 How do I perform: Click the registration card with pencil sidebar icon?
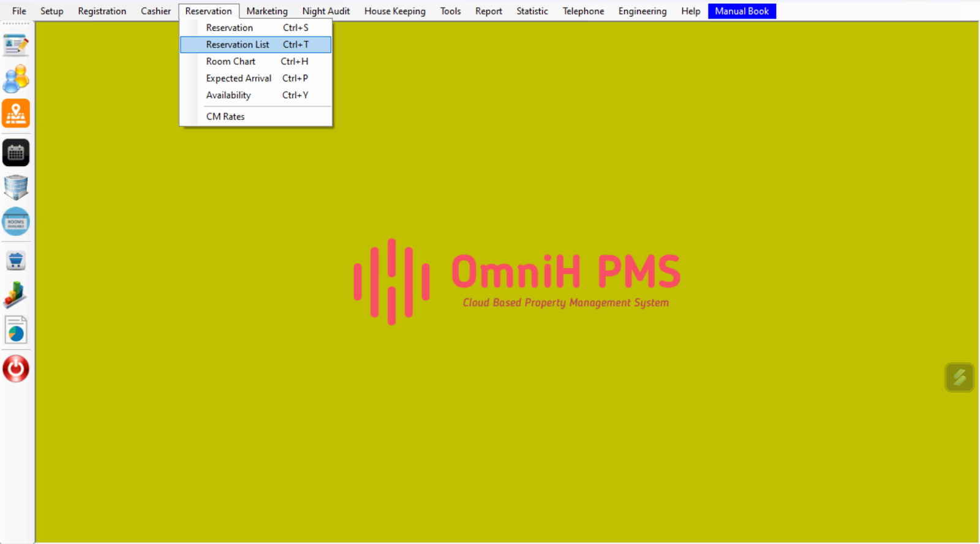coord(16,45)
